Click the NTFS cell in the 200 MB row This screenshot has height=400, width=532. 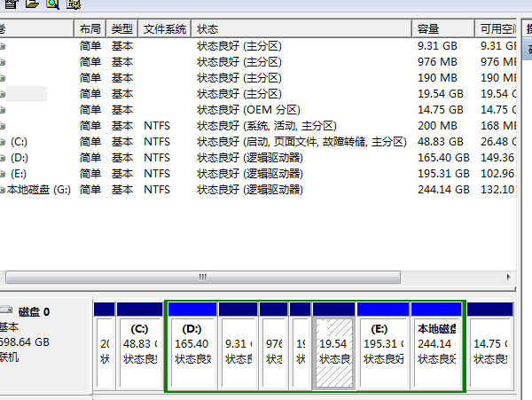click(x=157, y=126)
